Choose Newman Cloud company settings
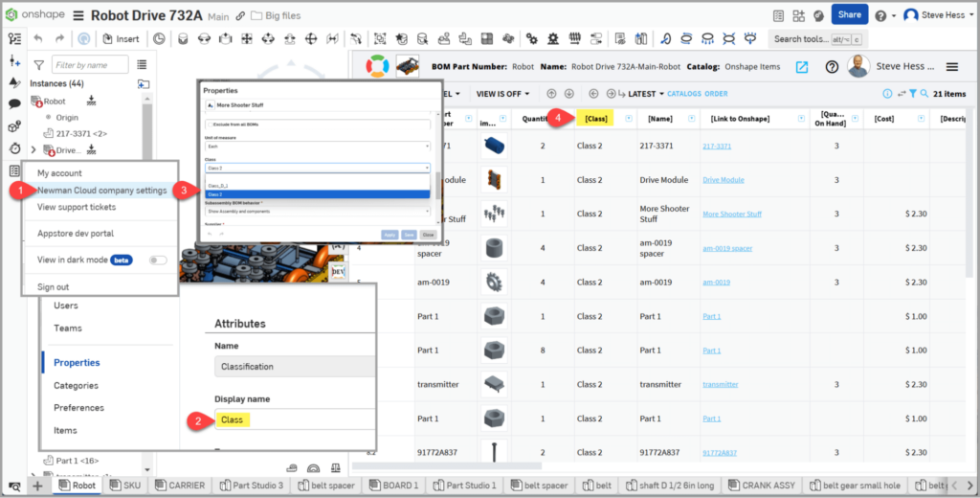980x498 pixels. (x=101, y=191)
